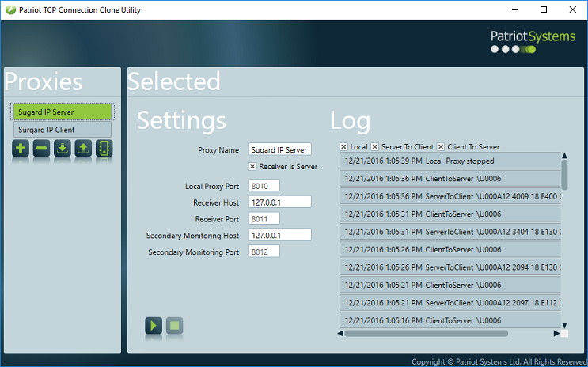Toggle Client To Server log filter
Image resolution: width=588 pixels, height=367 pixels.
(x=441, y=147)
